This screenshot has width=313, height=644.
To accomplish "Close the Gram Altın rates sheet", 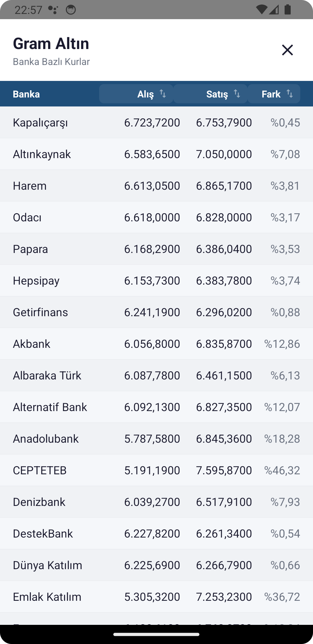I will (287, 50).
